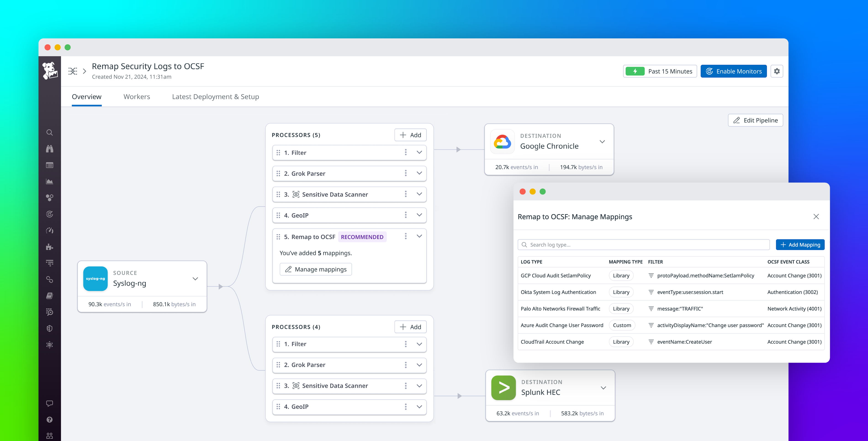Toggle the green live-data lightning in time selector

(x=635, y=71)
